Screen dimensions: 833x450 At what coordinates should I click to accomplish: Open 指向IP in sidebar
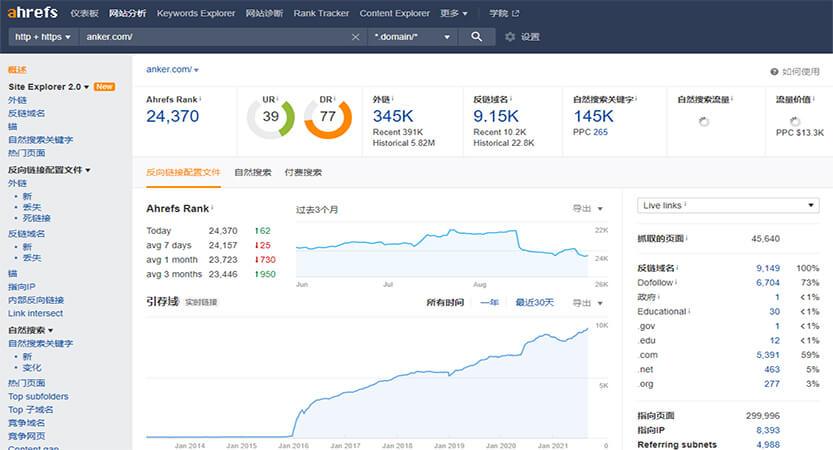(x=22, y=287)
